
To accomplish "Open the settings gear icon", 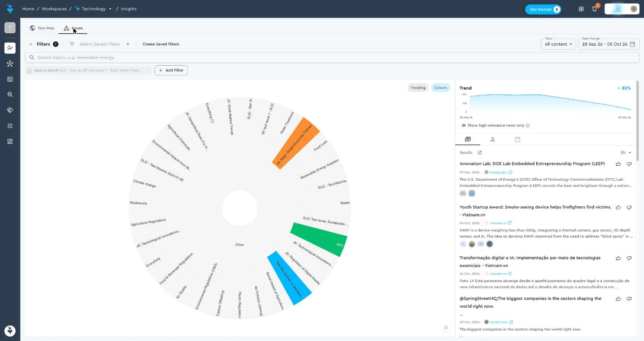I will click(x=581, y=9).
